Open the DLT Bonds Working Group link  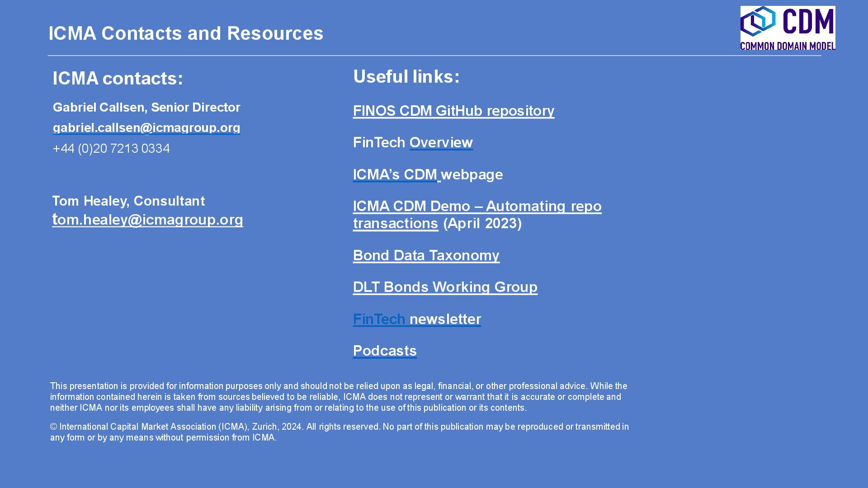445,287
